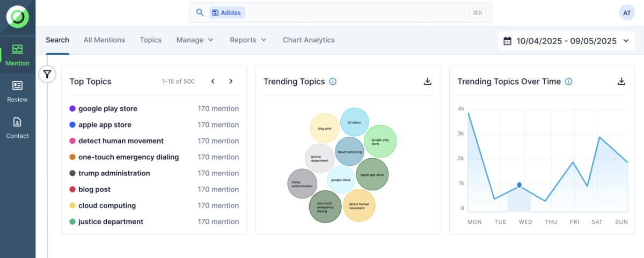Image resolution: width=644 pixels, height=258 pixels.
Task: Open the Contact section in sidebar
Action: (x=18, y=128)
